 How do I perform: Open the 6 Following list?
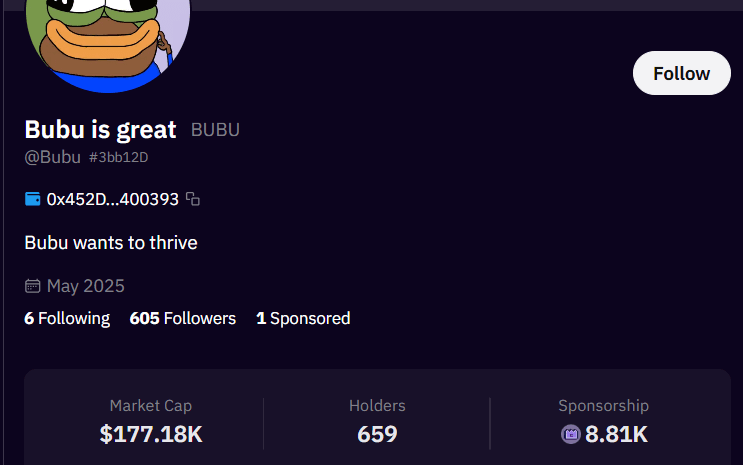tap(67, 318)
